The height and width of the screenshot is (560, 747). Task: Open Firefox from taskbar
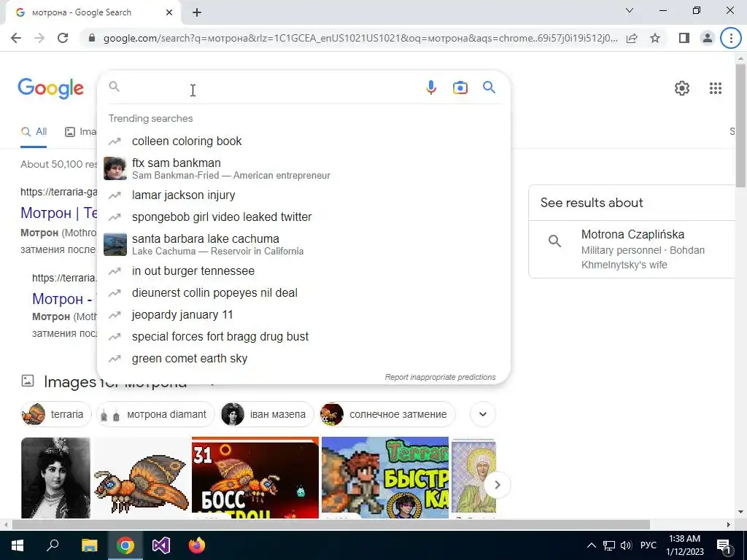[196, 545]
